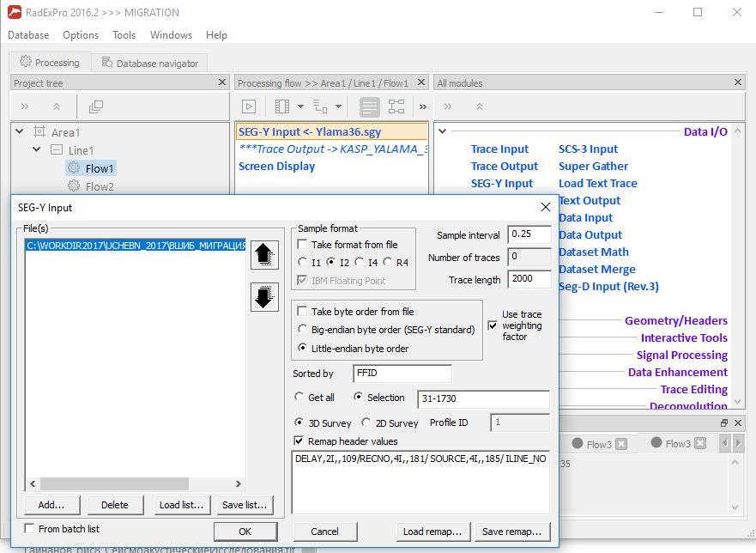756x553 pixels.
Task: Open dropdown arrow beside the film-strip icon
Action: tap(300, 106)
